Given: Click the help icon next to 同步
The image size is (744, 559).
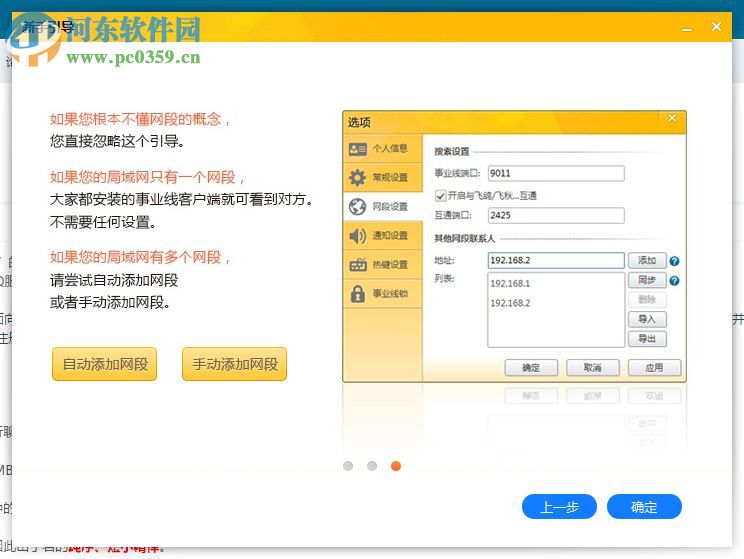Looking at the screenshot, I should 674,281.
